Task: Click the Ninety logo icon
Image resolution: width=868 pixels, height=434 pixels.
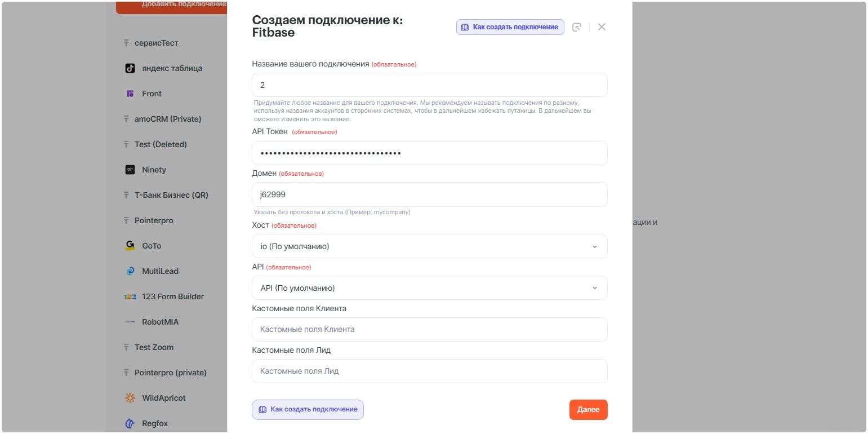Action: coord(130,170)
